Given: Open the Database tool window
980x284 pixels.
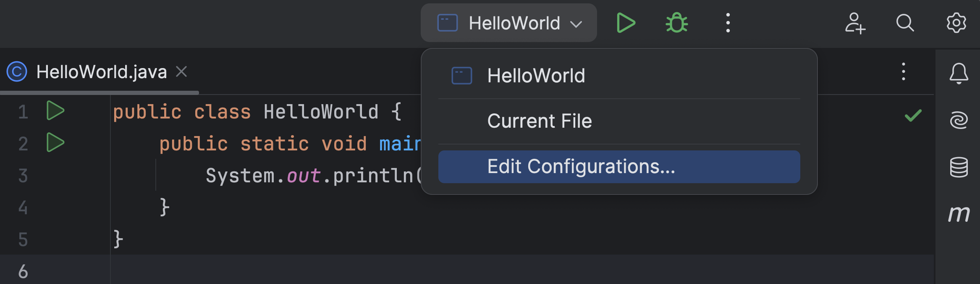Looking at the screenshot, I should pos(959,167).
